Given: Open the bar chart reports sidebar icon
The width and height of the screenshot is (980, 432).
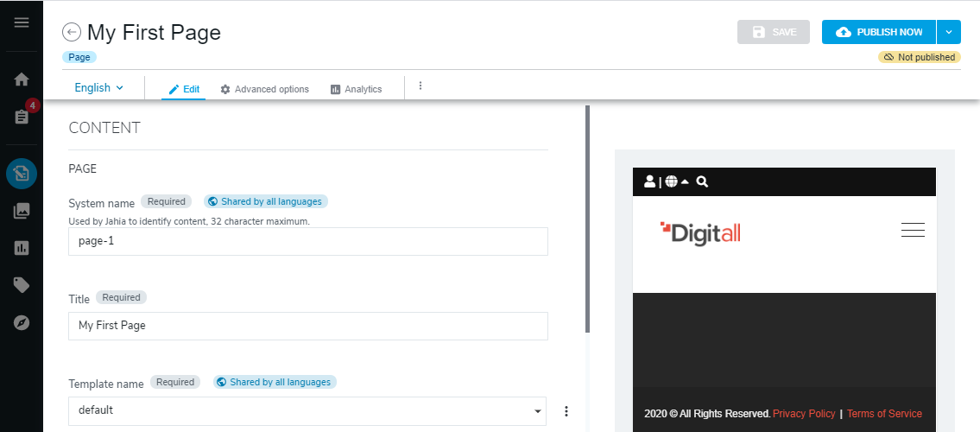Looking at the screenshot, I should [x=22, y=248].
